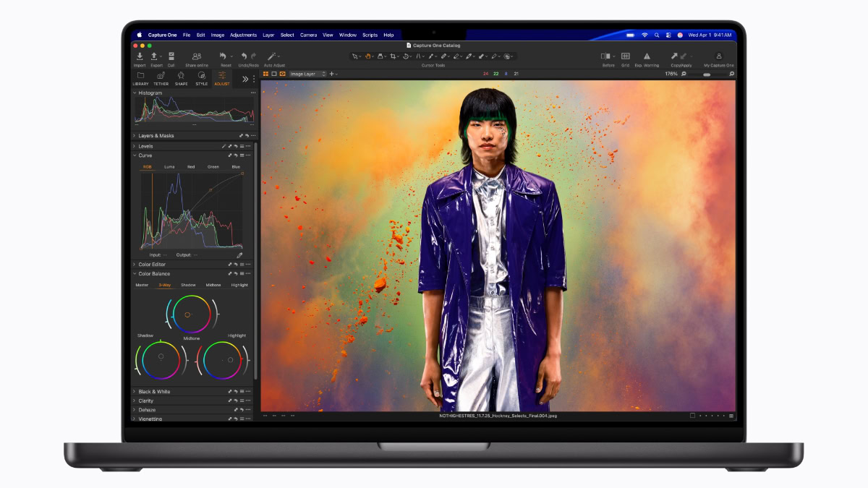
Task: Click the Grid overlay icon
Action: [x=625, y=56]
